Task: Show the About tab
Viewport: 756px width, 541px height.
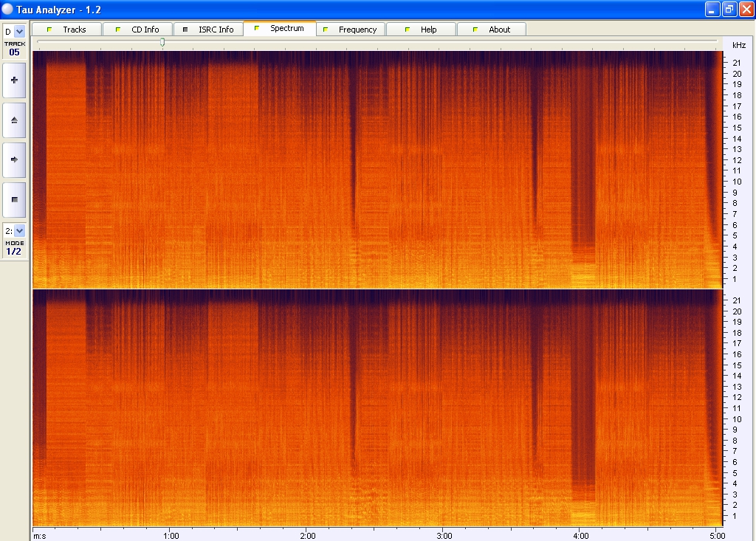Action: (492, 30)
